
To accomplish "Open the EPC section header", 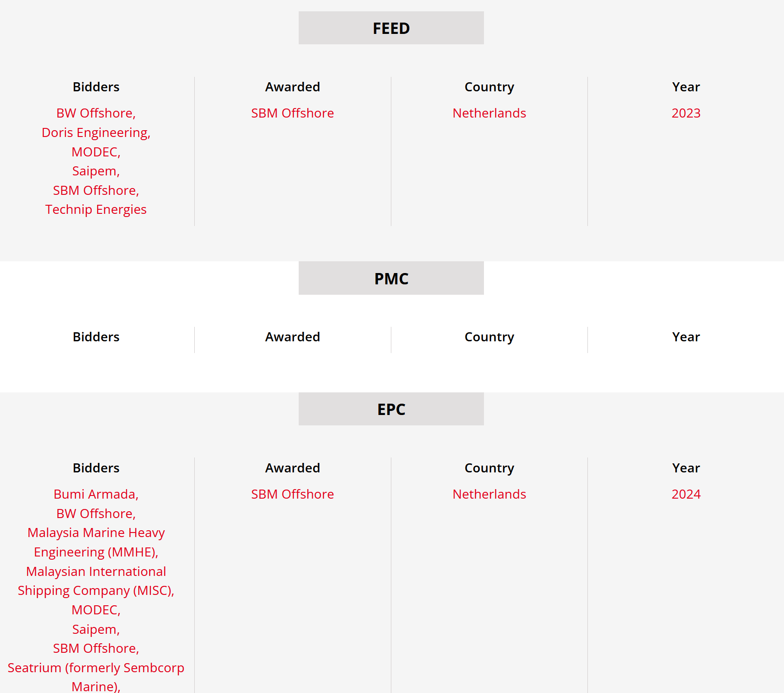I will click(x=391, y=409).
